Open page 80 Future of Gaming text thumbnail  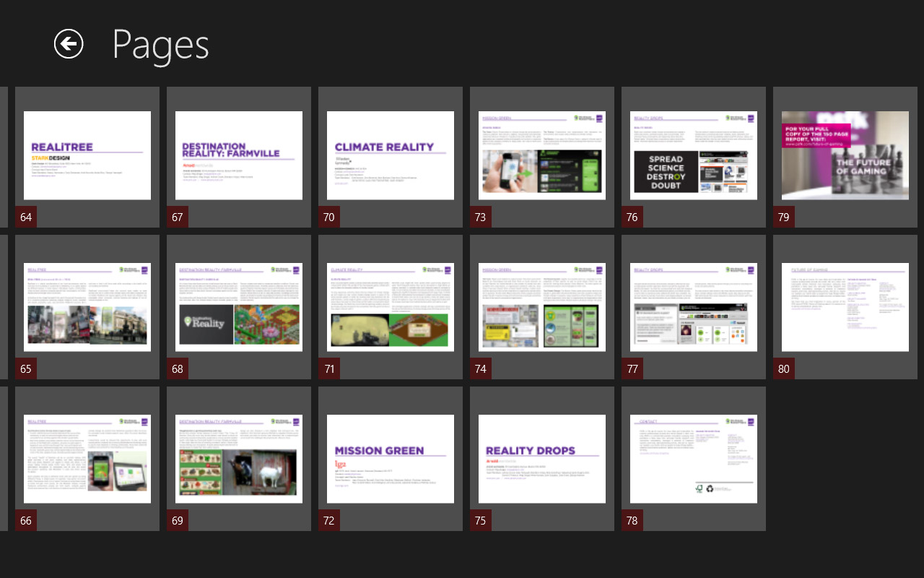pyautogui.click(x=845, y=307)
